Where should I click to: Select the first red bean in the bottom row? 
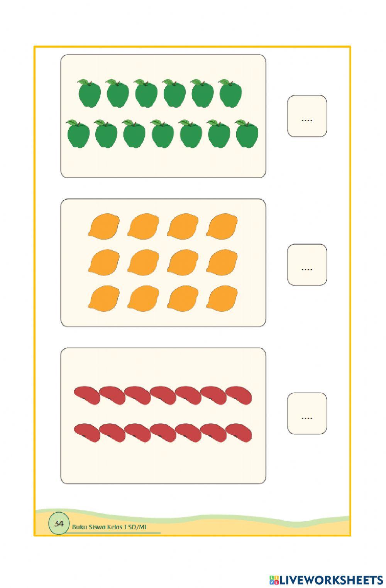[x=87, y=432]
